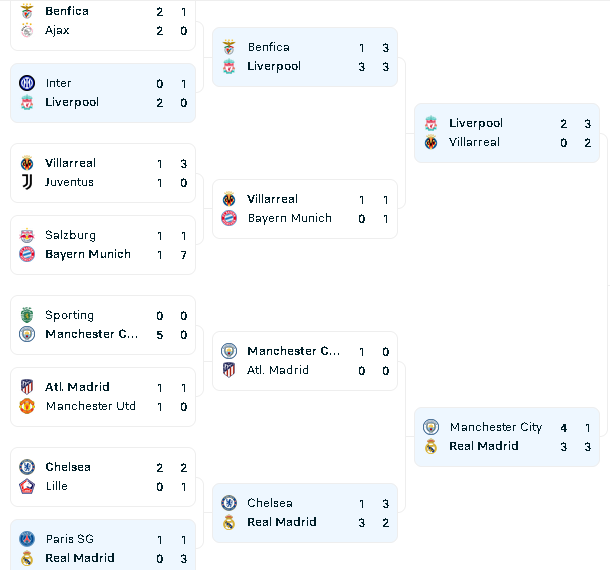The width and height of the screenshot is (610, 570).
Task: Click the Paris SG crest icon
Action: (x=27, y=539)
